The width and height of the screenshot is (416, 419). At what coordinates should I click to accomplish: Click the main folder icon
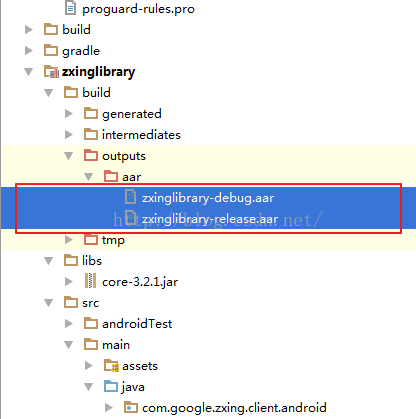[x=91, y=344]
